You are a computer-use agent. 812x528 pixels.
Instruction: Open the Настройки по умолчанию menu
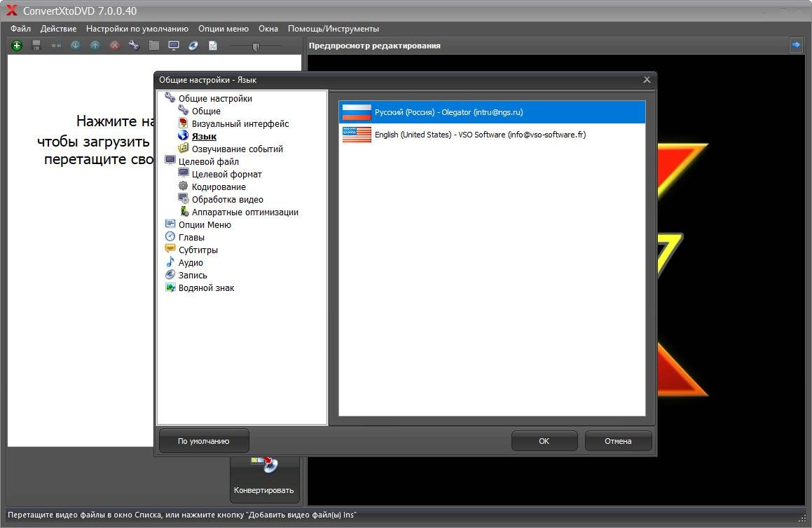pos(137,29)
